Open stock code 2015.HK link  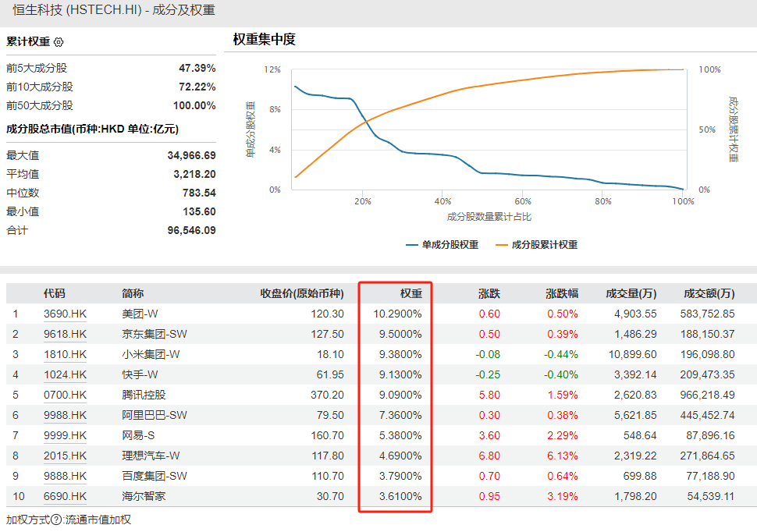point(66,456)
